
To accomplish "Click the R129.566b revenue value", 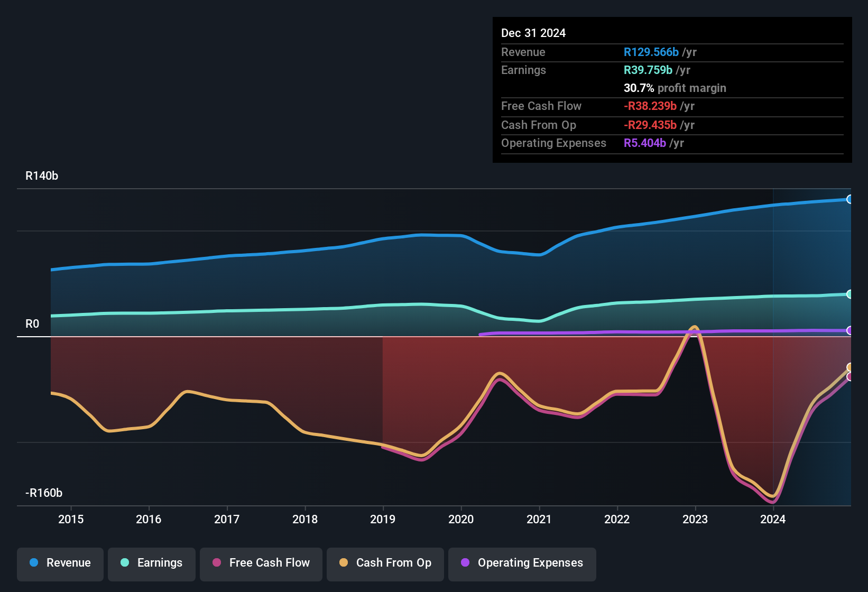I will [x=651, y=52].
